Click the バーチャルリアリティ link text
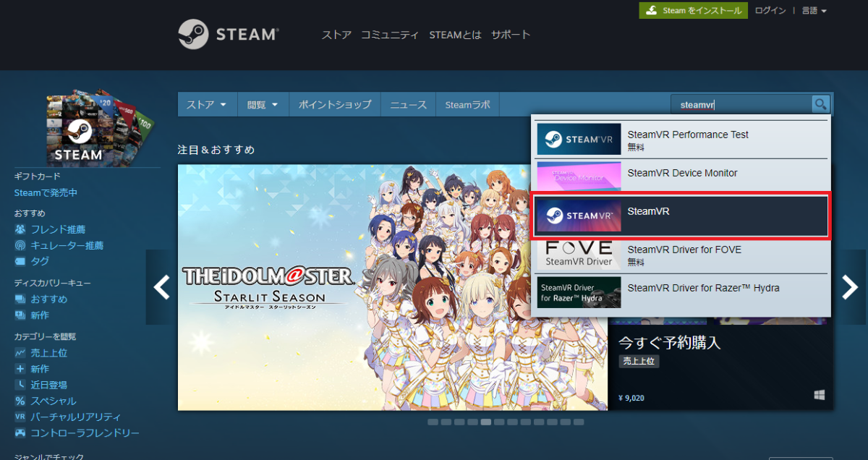 click(75, 417)
